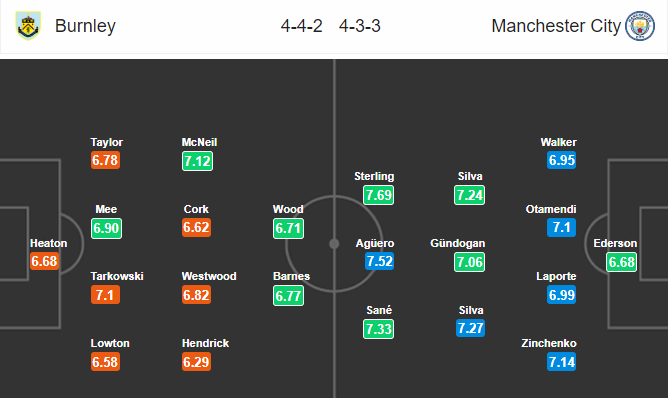Select Ederson's 6.68 goalkeeper rating

[x=621, y=262]
